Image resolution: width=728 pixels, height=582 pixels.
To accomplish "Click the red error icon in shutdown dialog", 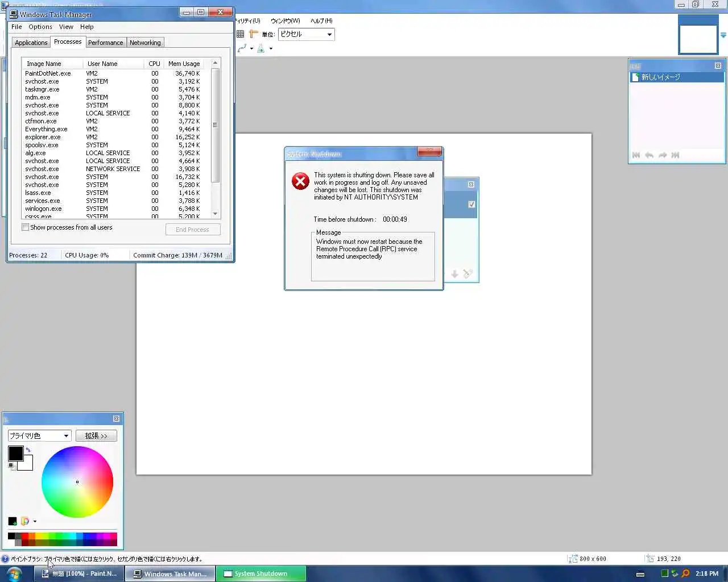I will [x=300, y=181].
